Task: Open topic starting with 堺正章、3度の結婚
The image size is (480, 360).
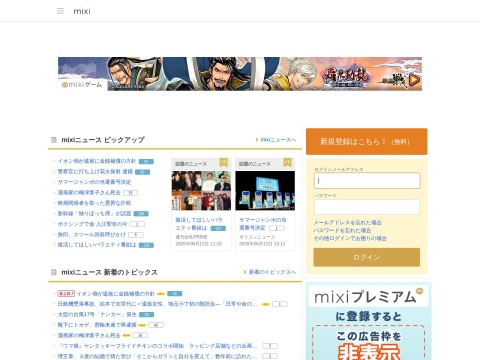Action: (x=158, y=356)
